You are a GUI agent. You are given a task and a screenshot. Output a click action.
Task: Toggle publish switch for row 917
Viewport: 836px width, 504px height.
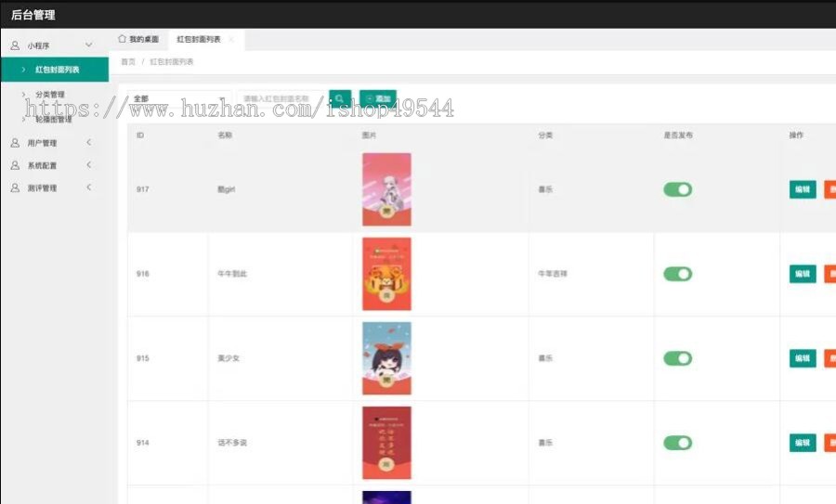coord(678,189)
